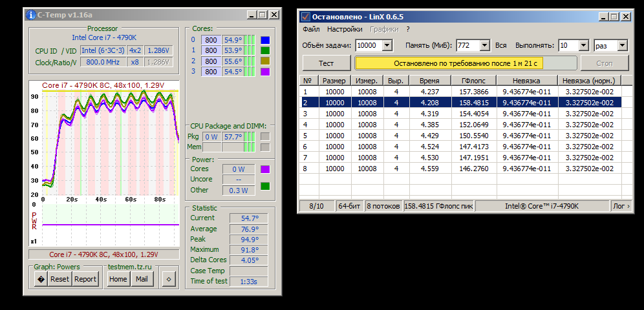The image size is (644, 310).
Task: Minimize the LinX window
Action: click(603, 17)
